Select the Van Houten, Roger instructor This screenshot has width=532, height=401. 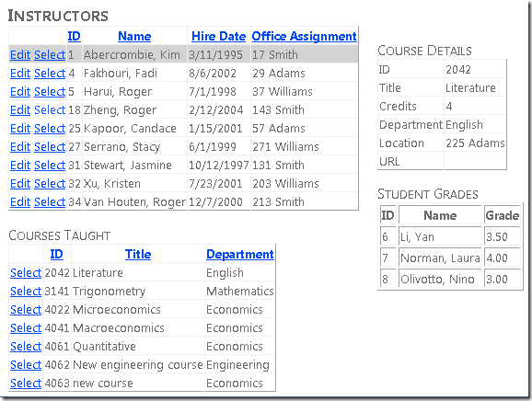click(x=50, y=202)
